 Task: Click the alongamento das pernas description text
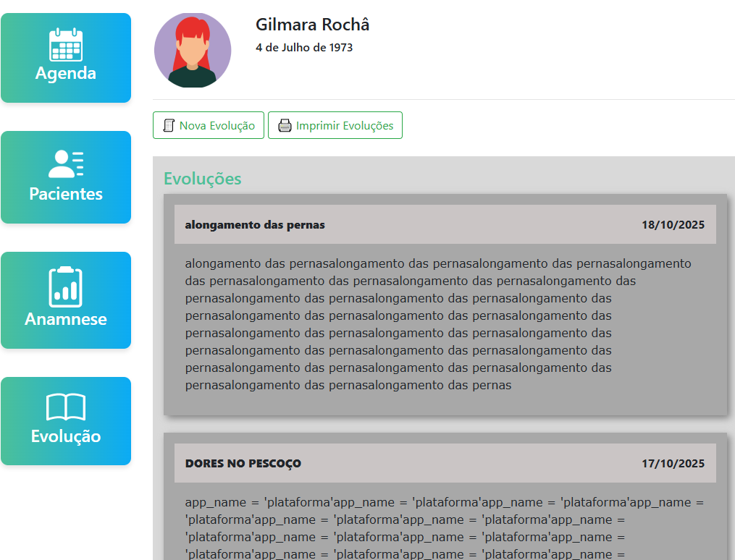pos(438,324)
